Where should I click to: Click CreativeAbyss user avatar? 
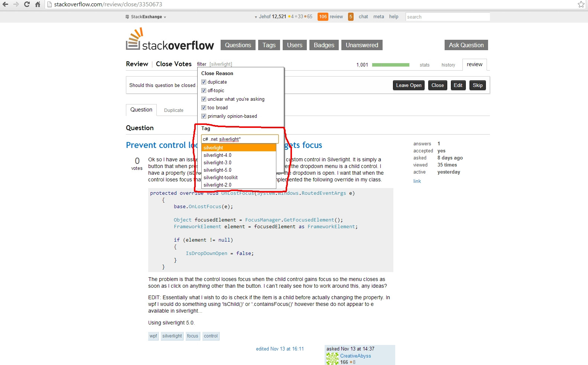(332, 359)
